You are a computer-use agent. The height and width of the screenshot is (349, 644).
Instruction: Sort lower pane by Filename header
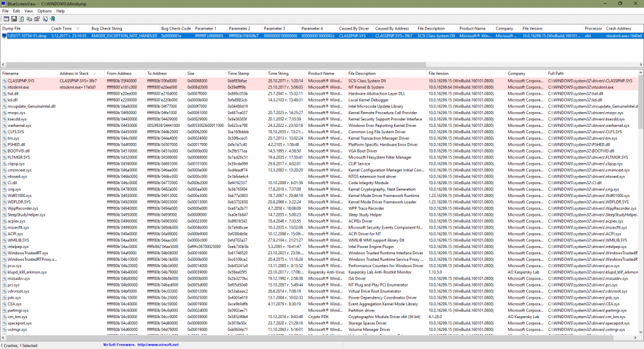[29, 73]
